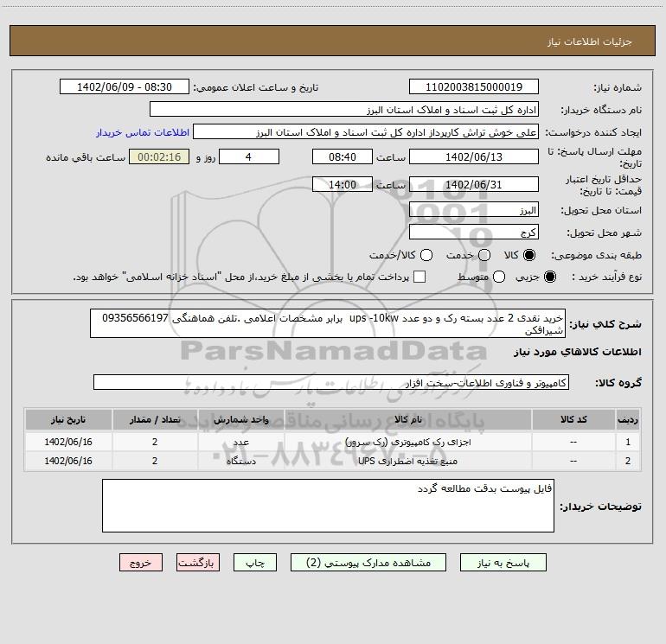Click the delivery city field کرج
The width and height of the screenshot is (666, 644).
[x=474, y=233]
